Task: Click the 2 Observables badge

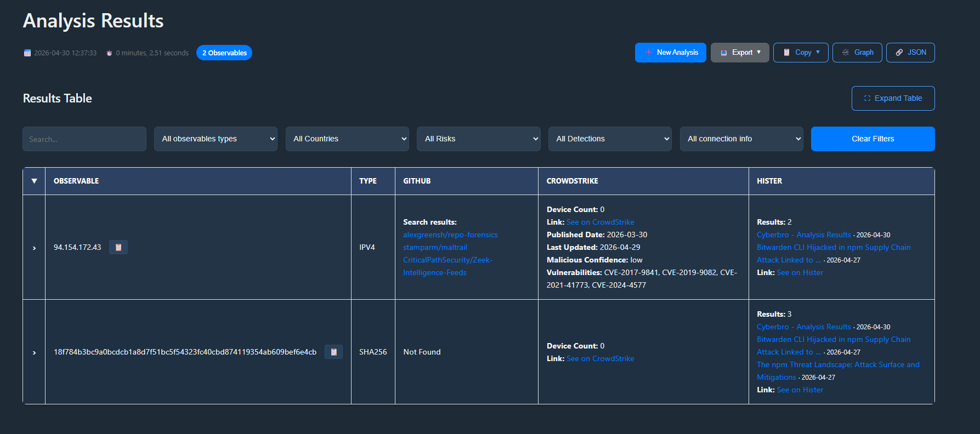Action: tap(224, 53)
